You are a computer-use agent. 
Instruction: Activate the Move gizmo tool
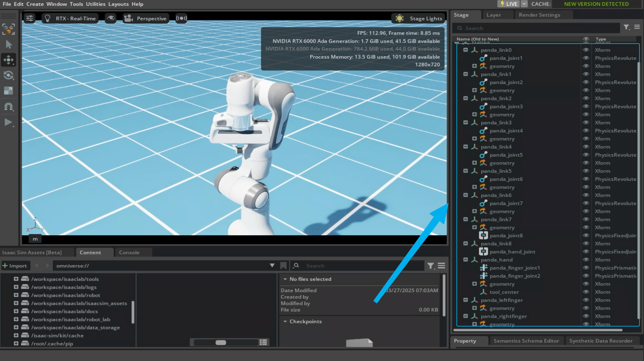[9, 60]
